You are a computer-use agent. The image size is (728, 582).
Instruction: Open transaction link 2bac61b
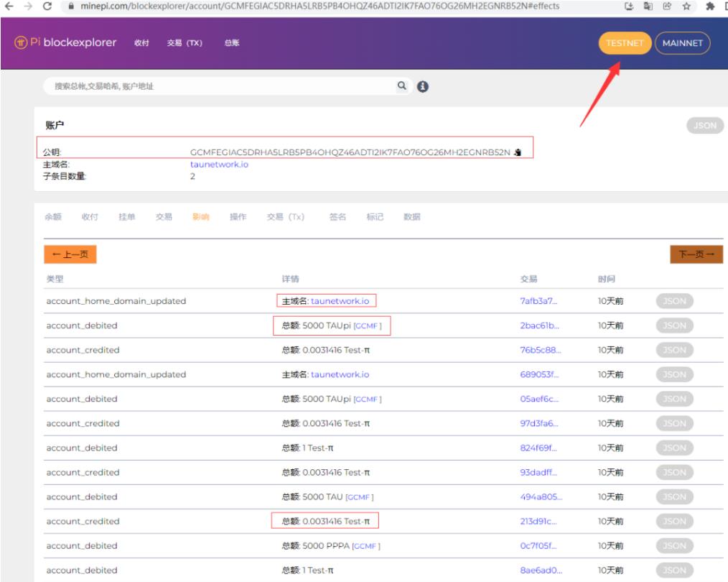(x=539, y=325)
